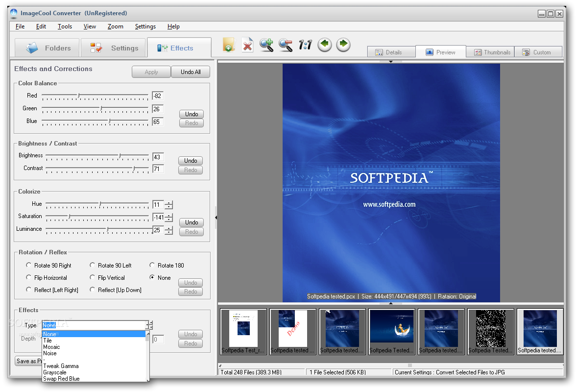Show the Custom view tab
576x392 pixels.
tap(538, 52)
